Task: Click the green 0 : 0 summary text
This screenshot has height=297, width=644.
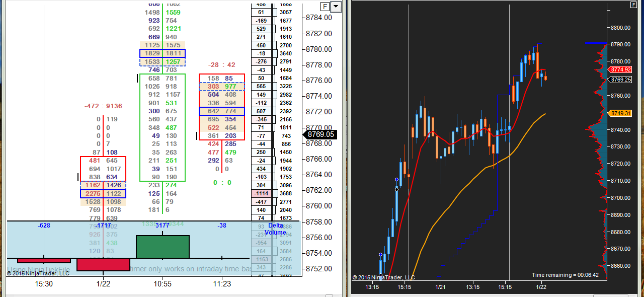Action: 222,183
